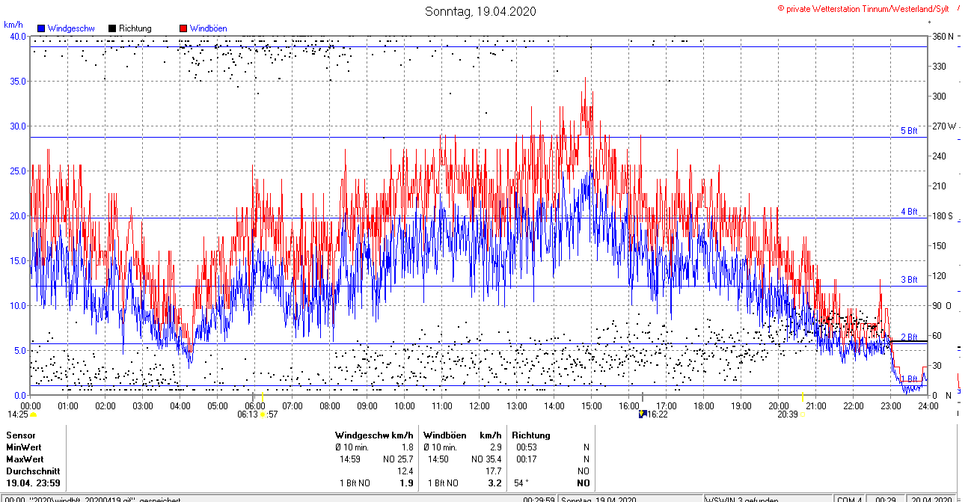Click the 20.04.2020 status bar date

point(930,500)
